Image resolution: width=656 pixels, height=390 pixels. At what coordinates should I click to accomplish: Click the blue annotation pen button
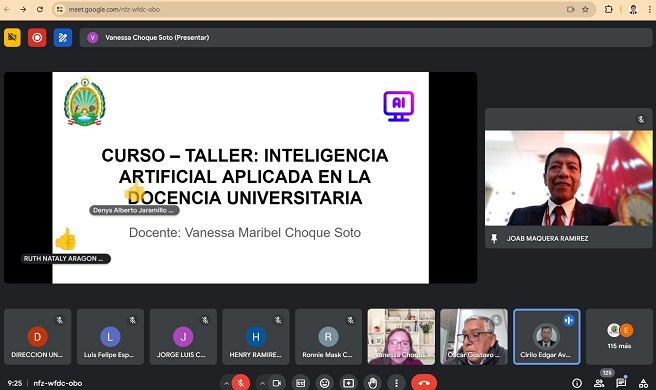click(x=63, y=38)
